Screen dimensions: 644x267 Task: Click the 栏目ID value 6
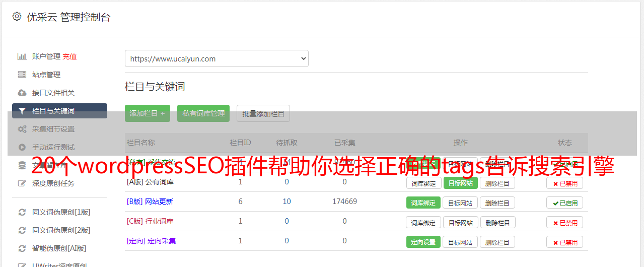point(240,202)
